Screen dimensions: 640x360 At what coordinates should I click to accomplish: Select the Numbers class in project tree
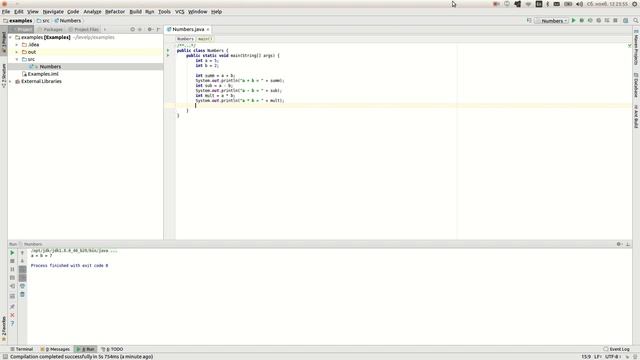click(x=50, y=67)
